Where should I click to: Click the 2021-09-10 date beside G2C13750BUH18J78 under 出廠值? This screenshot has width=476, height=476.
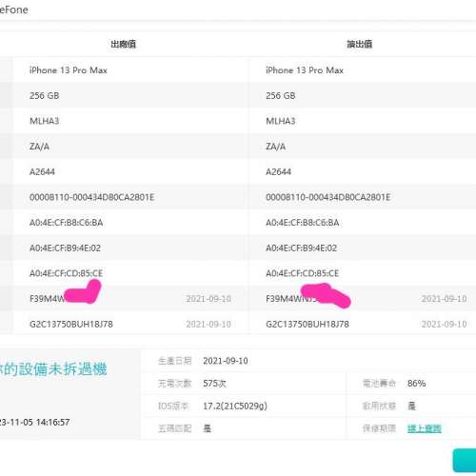pyautogui.click(x=208, y=324)
